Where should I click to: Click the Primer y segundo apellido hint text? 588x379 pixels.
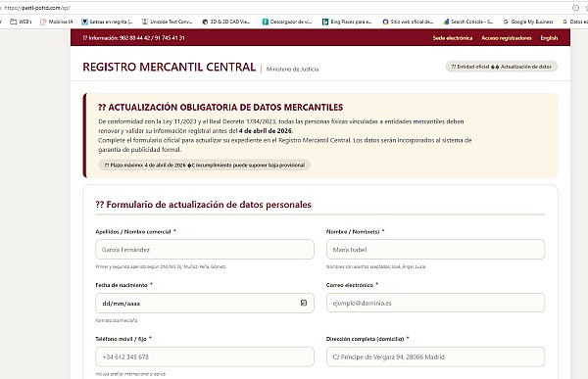(x=161, y=267)
